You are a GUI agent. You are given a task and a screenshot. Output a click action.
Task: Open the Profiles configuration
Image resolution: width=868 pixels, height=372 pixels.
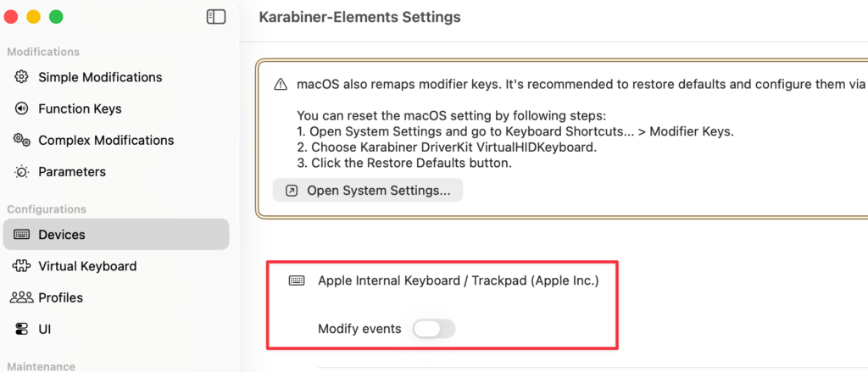coord(60,297)
